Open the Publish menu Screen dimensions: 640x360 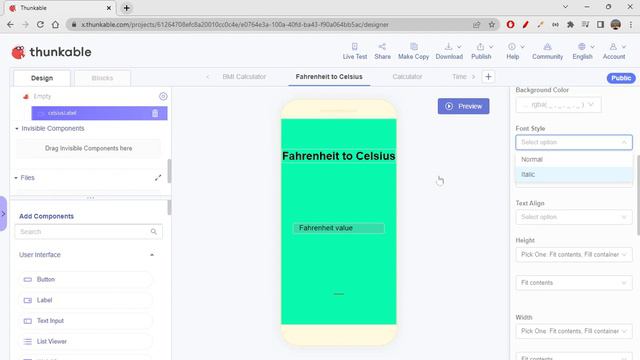pyautogui.click(x=482, y=51)
